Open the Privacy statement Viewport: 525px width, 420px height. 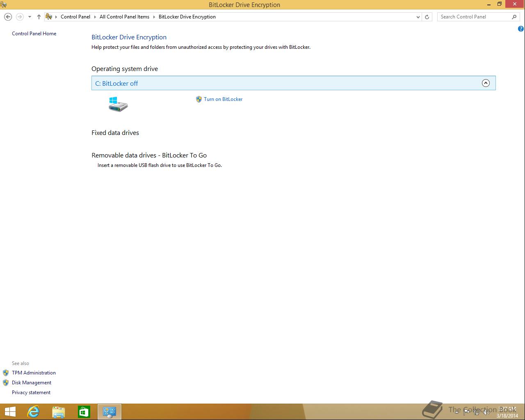click(31, 393)
